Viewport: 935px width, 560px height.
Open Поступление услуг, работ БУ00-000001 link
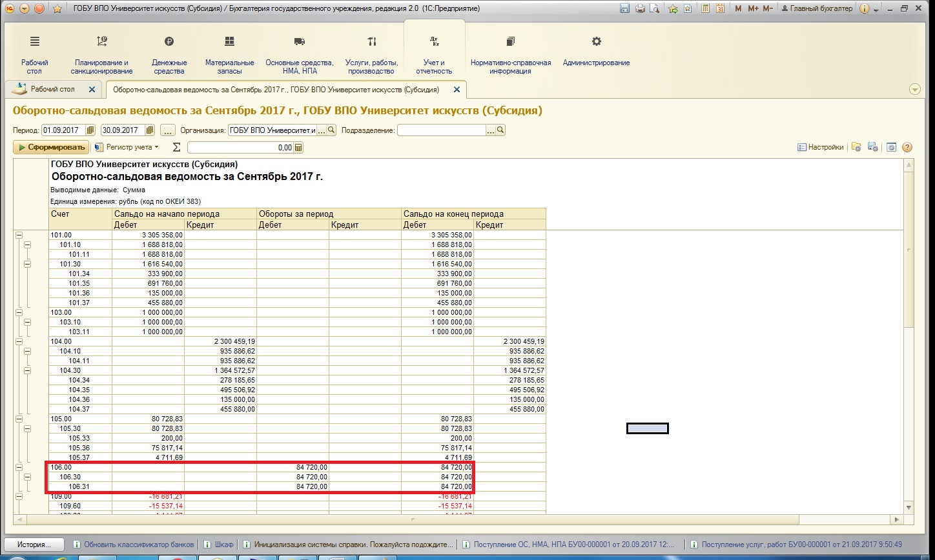pyautogui.click(x=797, y=545)
